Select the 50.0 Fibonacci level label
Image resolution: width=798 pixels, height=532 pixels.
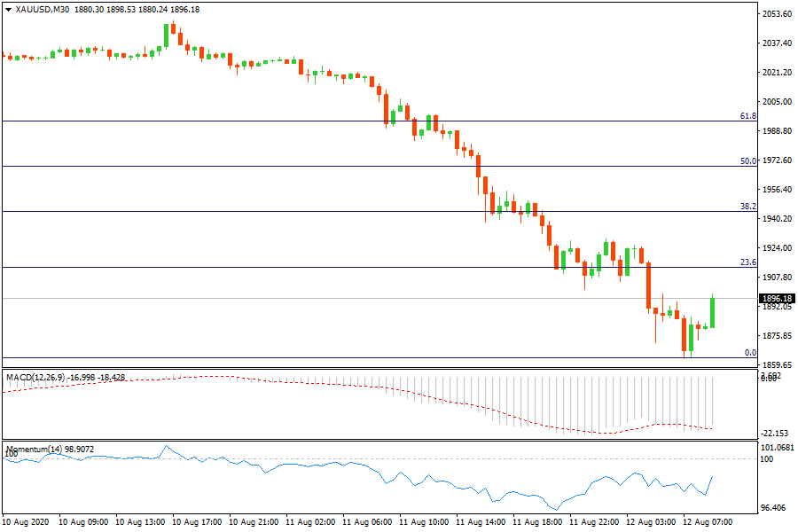747,161
